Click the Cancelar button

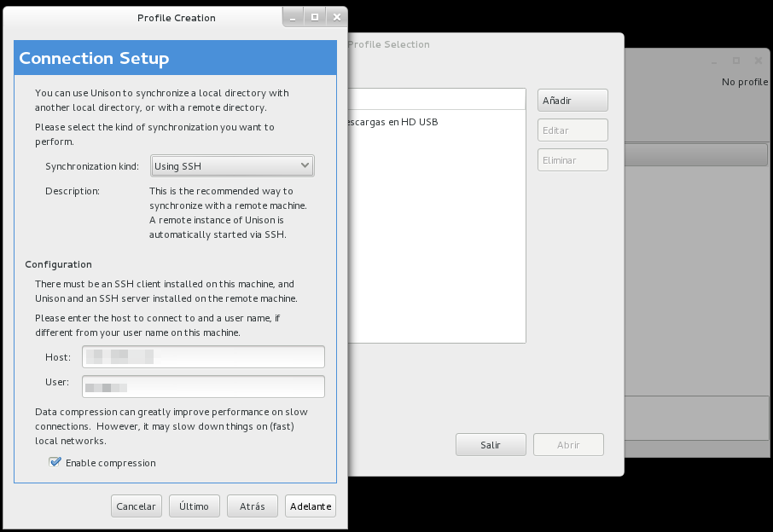tap(136, 506)
